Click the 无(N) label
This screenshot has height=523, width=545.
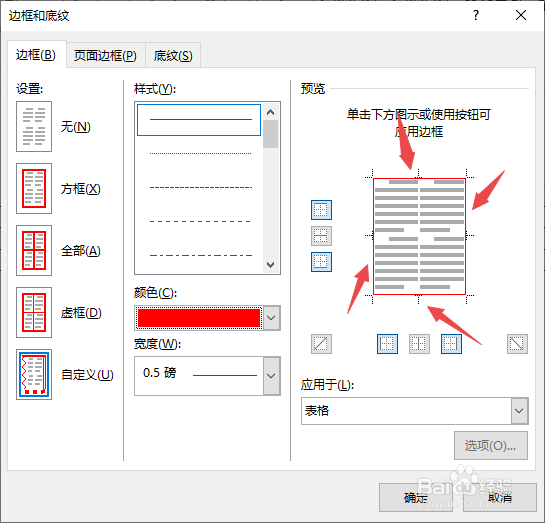76,127
